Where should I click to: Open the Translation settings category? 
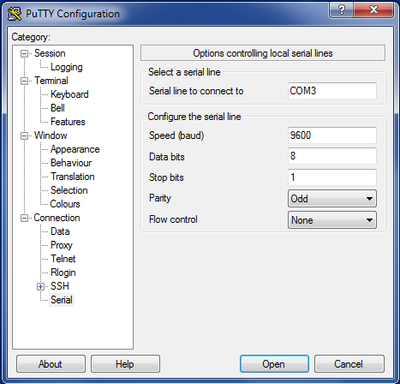(72, 177)
